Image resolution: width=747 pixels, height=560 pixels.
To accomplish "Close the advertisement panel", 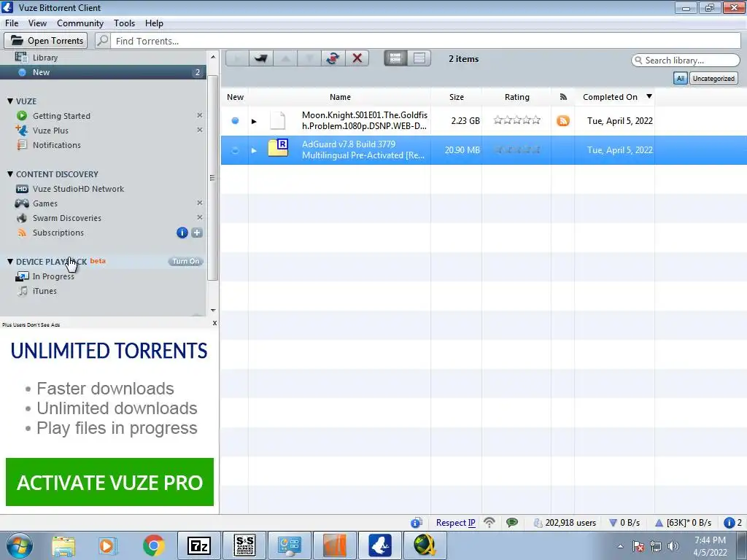I will (214, 323).
